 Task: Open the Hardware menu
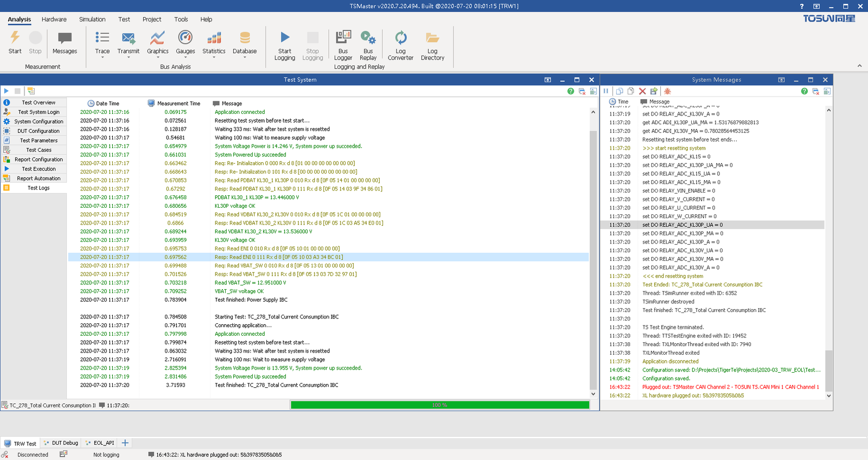tap(54, 20)
